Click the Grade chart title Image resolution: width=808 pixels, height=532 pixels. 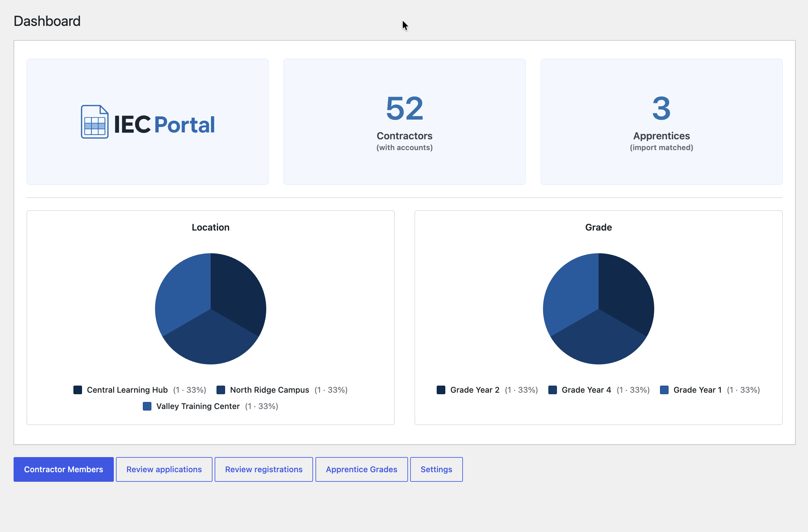click(x=599, y=227)
